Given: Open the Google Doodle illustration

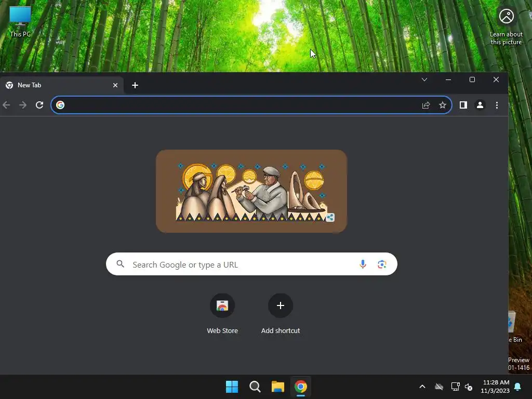Looking at the screenshot, I should point(251,191).
